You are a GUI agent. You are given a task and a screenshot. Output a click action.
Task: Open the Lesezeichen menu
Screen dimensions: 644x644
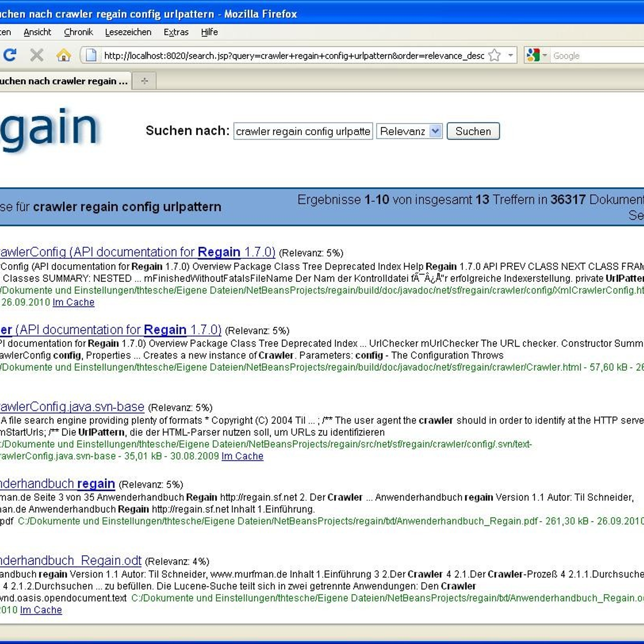pos(128,32)
